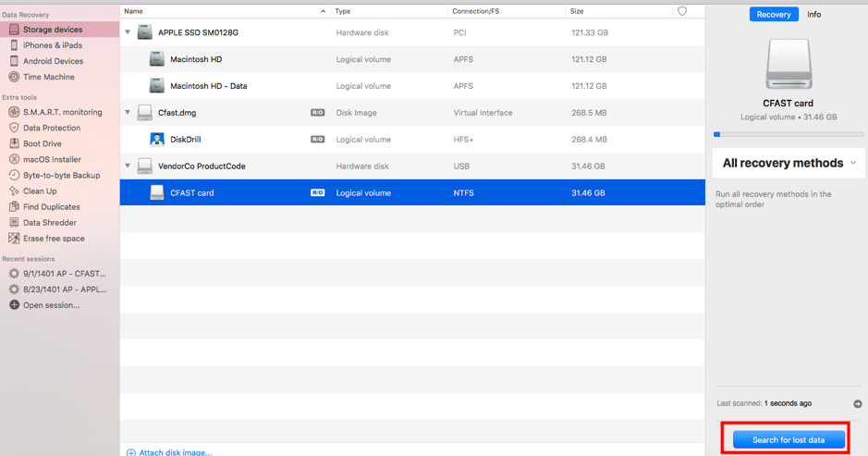Screen dimensions: 868x456
Task: Click the NTFS file system cell
Action: tap(463, 192)
